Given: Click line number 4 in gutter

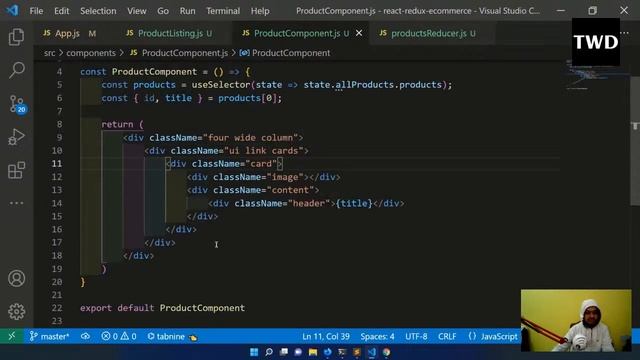Looking at the screenshot, I should (60, 72).
